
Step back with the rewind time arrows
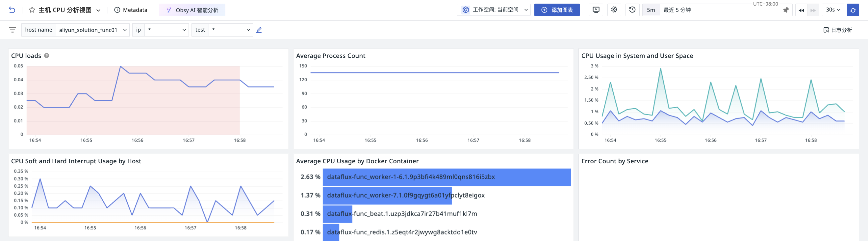pyautogui.click(x=801, y=10)
